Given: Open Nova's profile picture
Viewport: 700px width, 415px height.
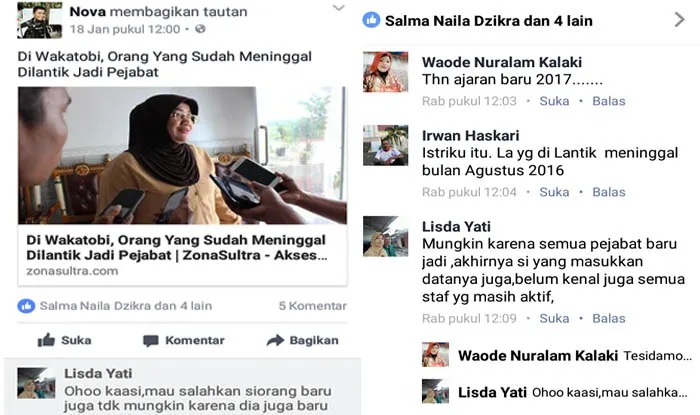Looking at the screenshot, I should tap(39, 21).
